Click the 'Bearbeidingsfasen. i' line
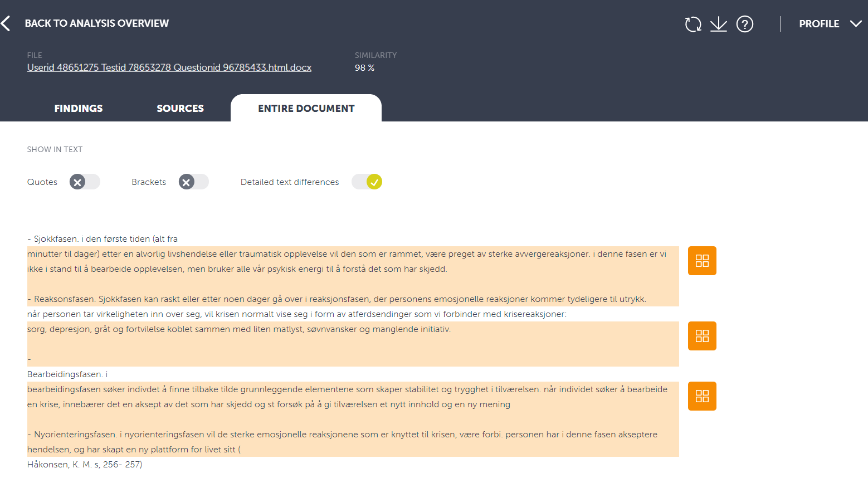Screen dimensions: 868x478 click(x=67, y=374)
